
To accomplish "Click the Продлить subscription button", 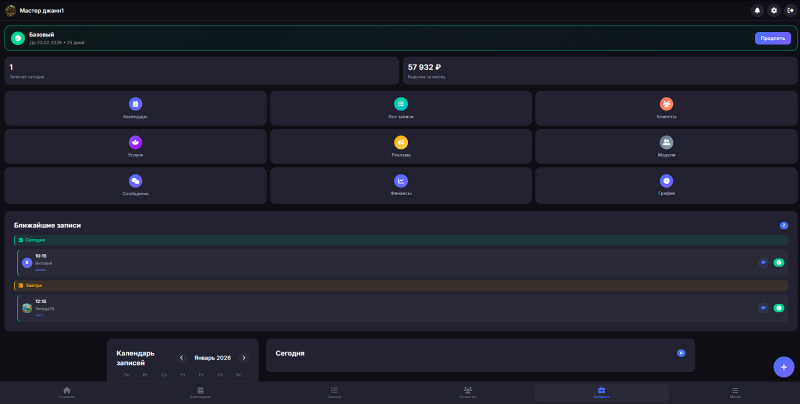I will 772,38.
